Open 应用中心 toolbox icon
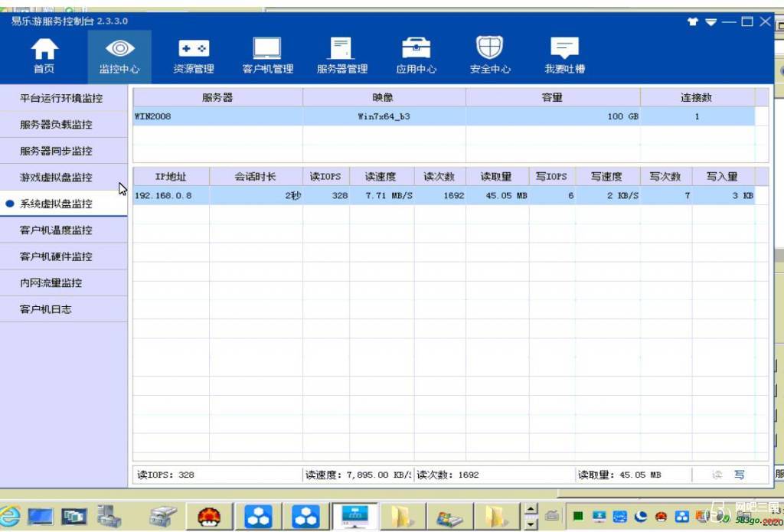 [416, 57]
